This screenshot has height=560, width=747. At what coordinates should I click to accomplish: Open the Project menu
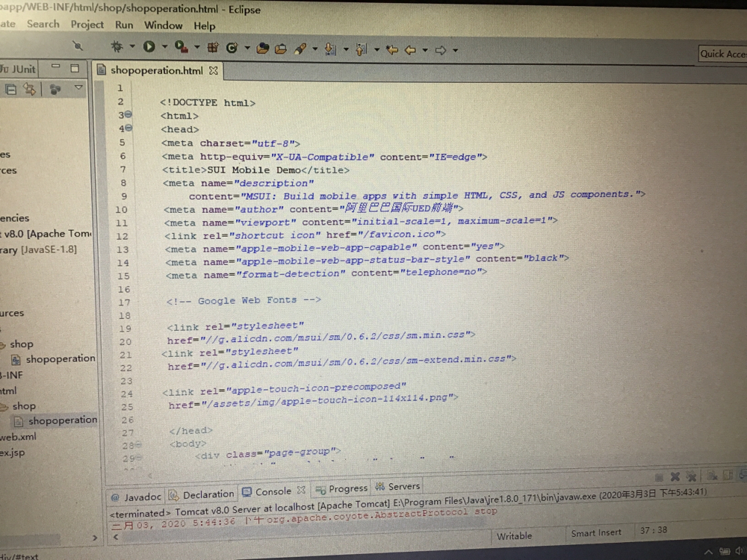click(x=87, y=25)
